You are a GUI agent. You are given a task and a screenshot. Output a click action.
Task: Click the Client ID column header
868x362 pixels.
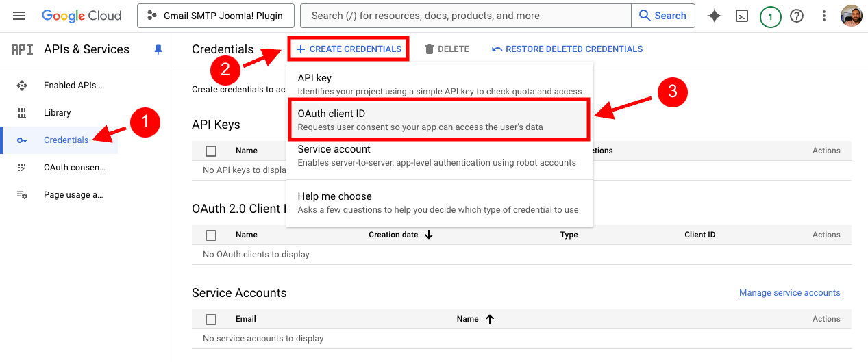[x=700, y=235]
